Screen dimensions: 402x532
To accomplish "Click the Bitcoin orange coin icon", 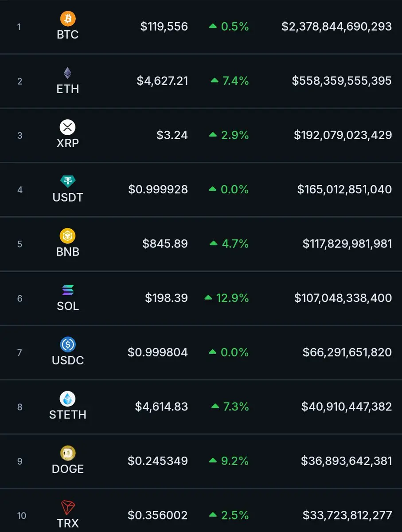I will click(68, 19).
